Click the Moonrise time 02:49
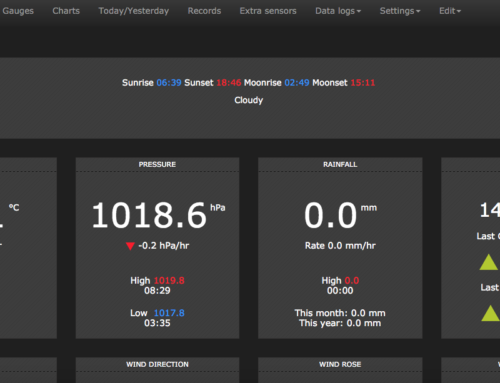The height and width of the screenshot is (383, 500). pos(297,83)
